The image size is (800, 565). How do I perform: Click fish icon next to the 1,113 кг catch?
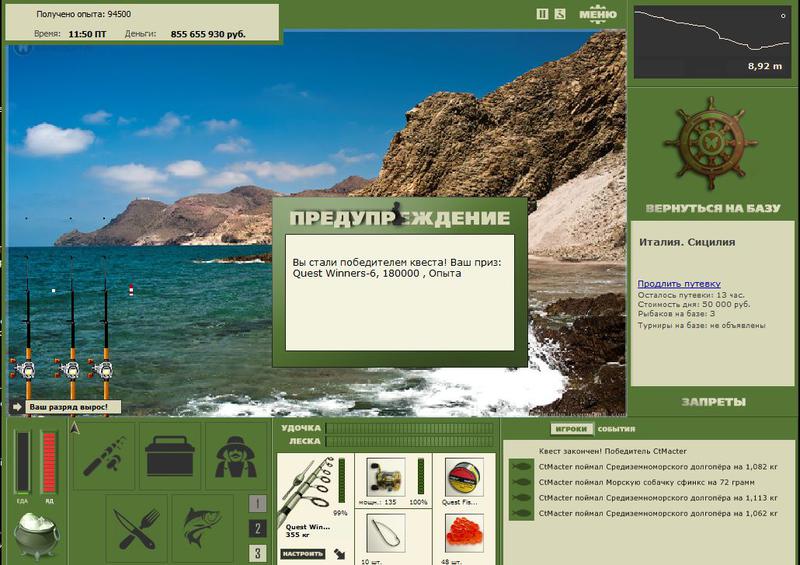click(x=520, y=498)
